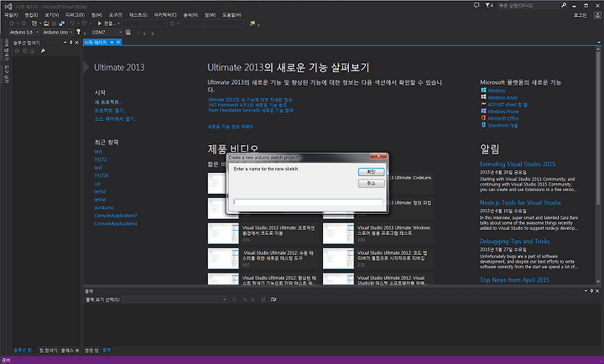Pin the Solution Explorer panel
Viewport: 604px width, 364px height.
click(x=70, y=43)
